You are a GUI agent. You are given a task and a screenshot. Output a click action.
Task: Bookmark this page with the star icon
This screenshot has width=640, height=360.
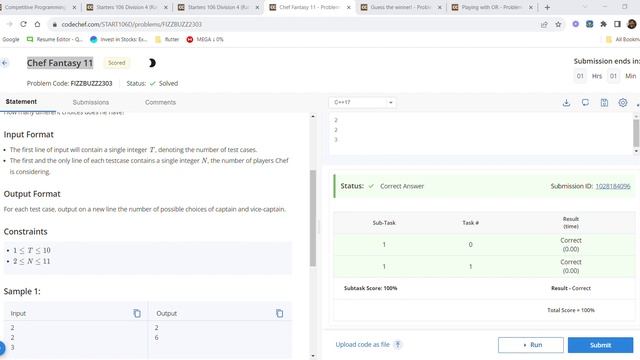[x=558, y=24]
